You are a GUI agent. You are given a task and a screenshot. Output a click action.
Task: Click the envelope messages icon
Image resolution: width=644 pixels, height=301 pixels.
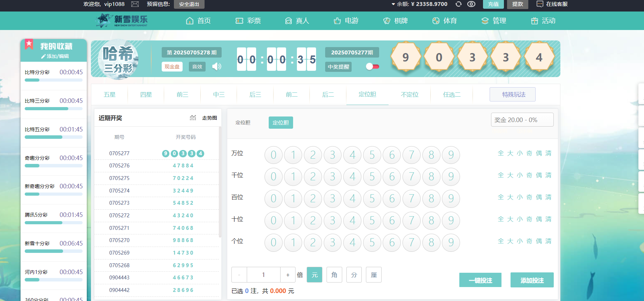pos(135,4)
